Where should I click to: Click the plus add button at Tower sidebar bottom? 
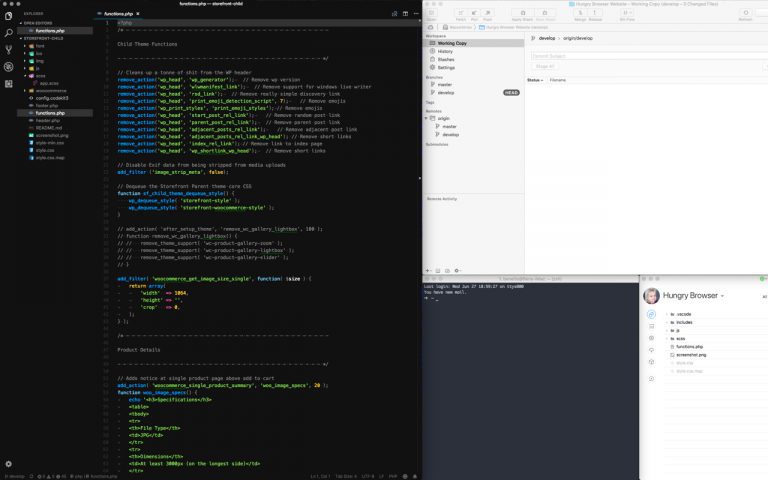pyautogui.click(x=428, y=270)
